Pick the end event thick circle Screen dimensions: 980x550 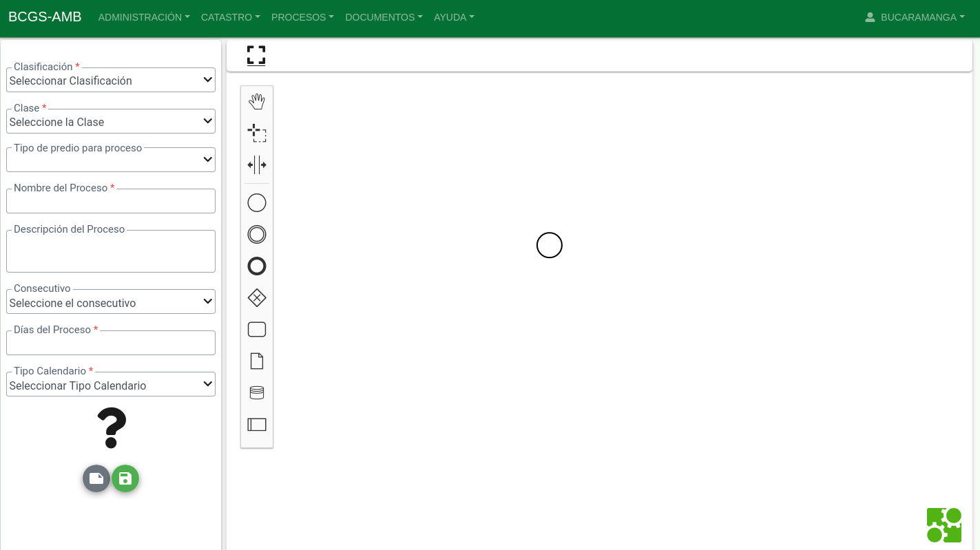point(257,266)
